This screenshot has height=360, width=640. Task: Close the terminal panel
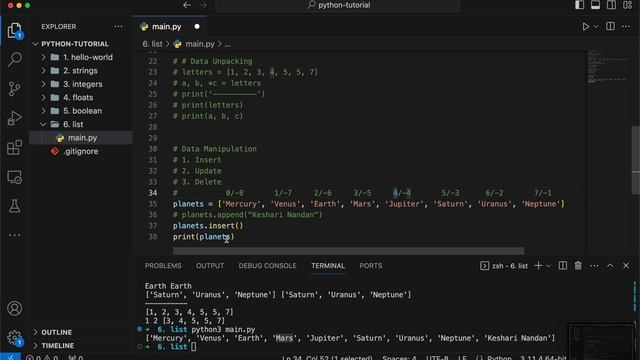[x=626, y=266]
